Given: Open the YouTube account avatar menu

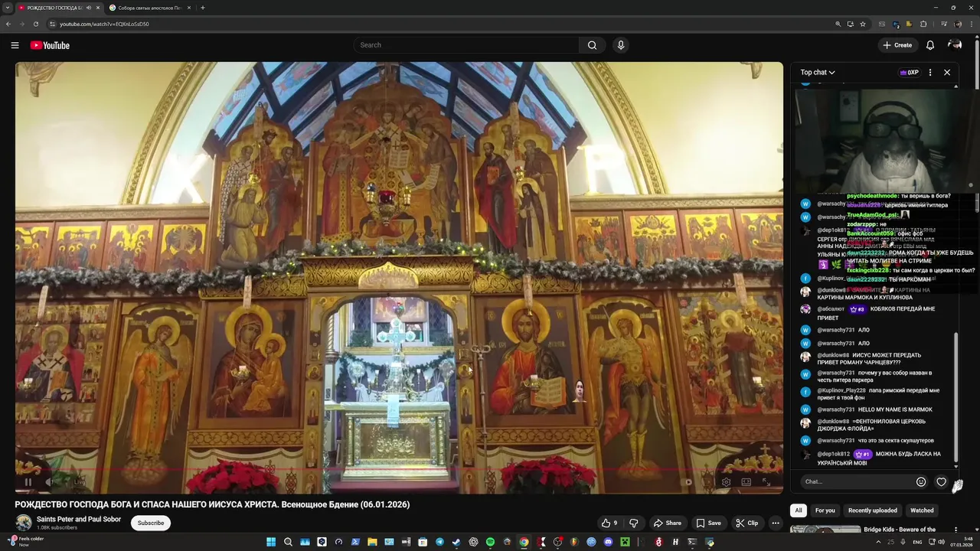Looking at the screenshot, I should click(955, 45).
